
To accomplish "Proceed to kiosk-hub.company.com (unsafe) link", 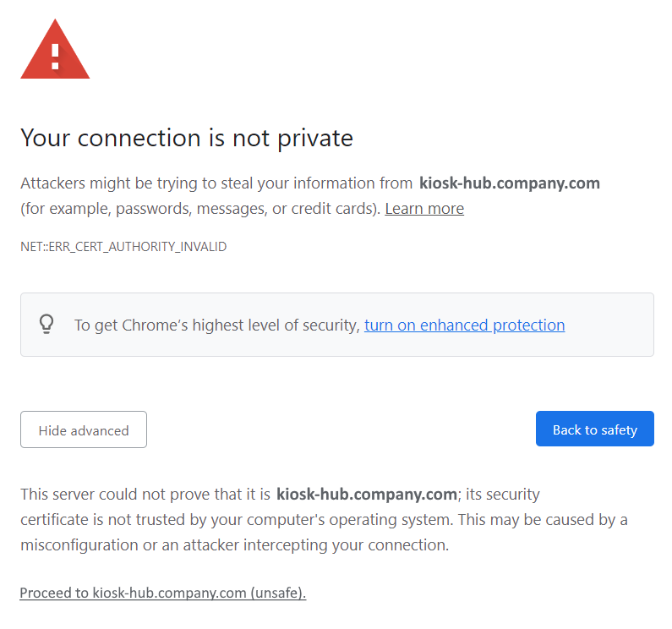I will (162, 593).
